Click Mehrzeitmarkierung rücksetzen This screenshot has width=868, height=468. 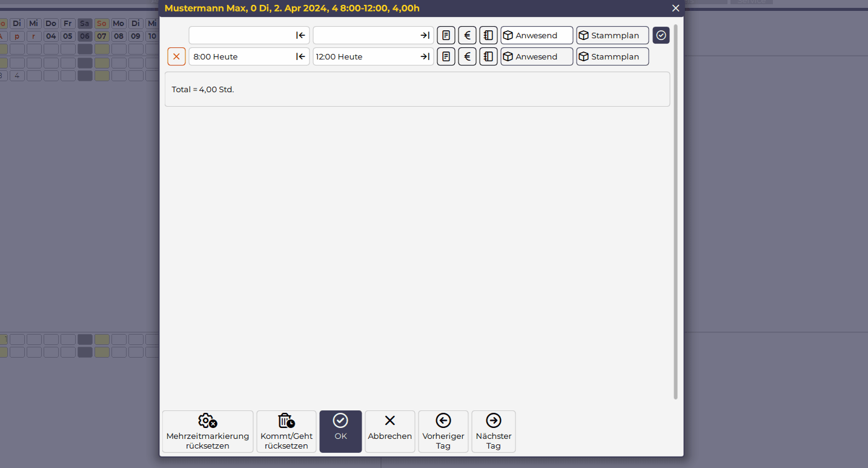207,431
